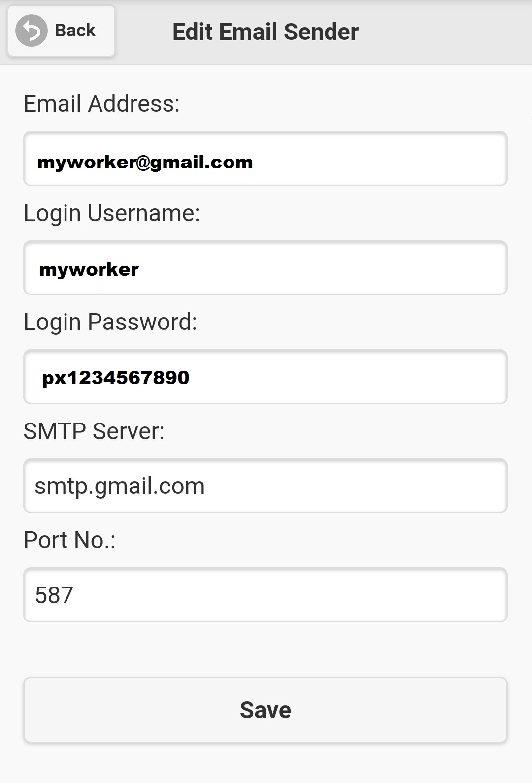Image resolution: width=532 pixels, height=783 pixels.
Task: Click the "Login Username:" label
Action: tap(111, 213)
